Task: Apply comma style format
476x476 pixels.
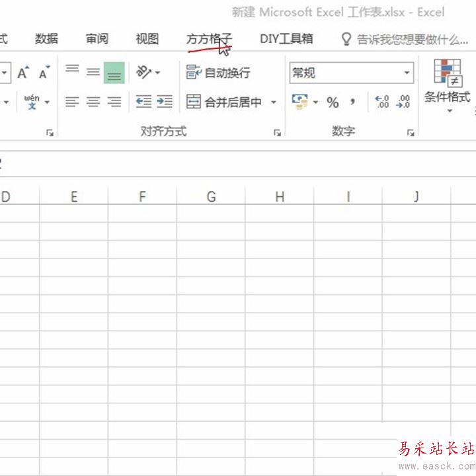Action: point(352,102)
